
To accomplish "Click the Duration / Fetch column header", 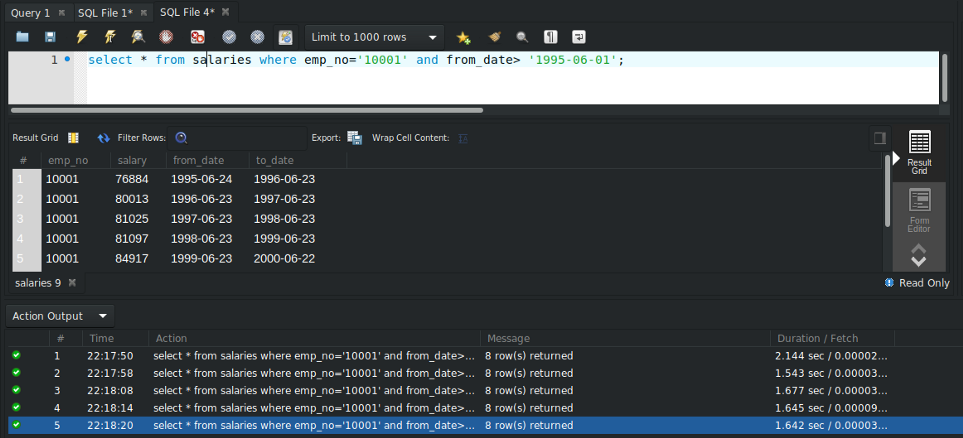I will click(x=832, y=338).
